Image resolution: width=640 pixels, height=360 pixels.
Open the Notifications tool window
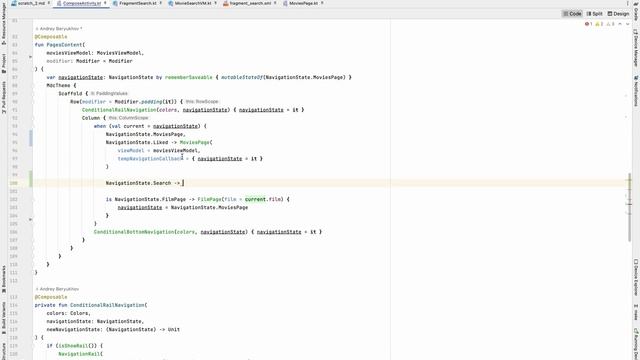[636, 91]
